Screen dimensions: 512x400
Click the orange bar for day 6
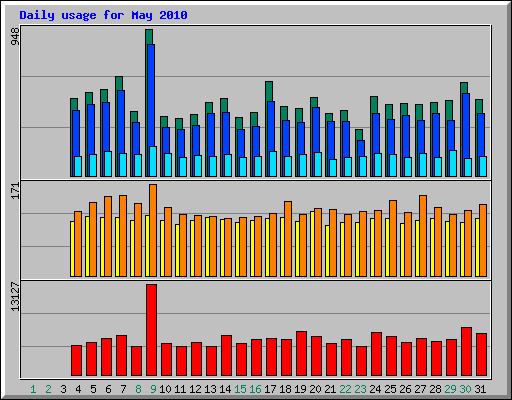click(x=108, y=236)
